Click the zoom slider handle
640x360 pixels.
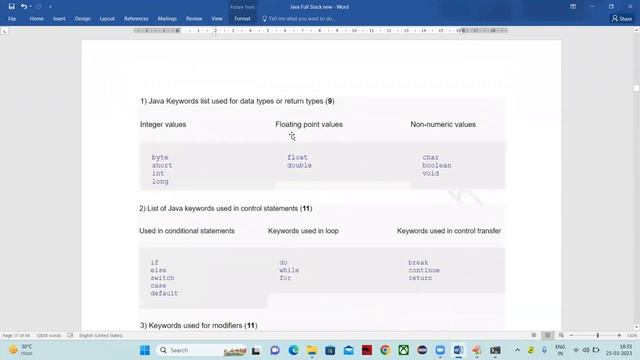pos(598,336)
